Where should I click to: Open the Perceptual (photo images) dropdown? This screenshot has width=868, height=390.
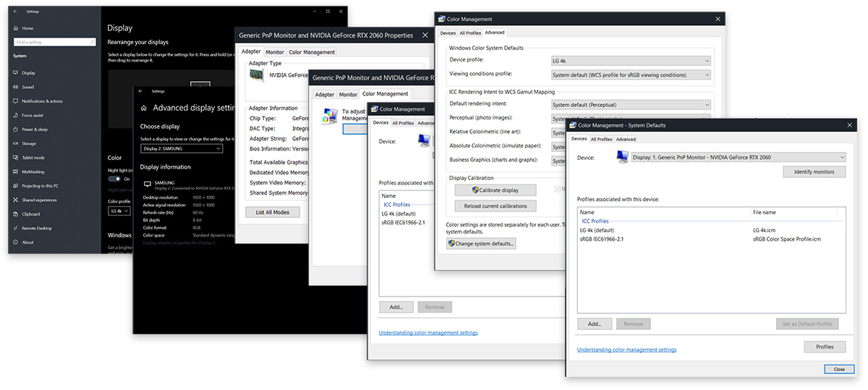pos(631,119)
